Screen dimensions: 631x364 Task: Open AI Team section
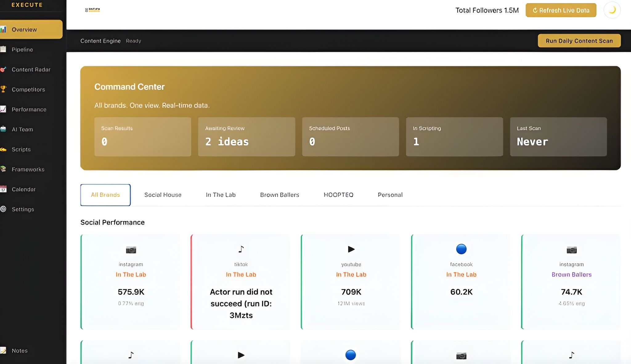(x=22, y=130)
